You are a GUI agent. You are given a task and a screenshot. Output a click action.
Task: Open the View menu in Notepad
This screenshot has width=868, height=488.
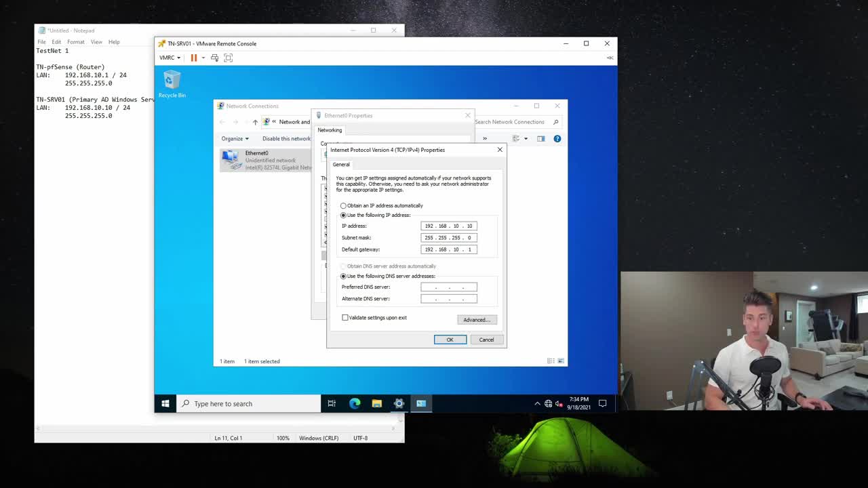[96, 42]
